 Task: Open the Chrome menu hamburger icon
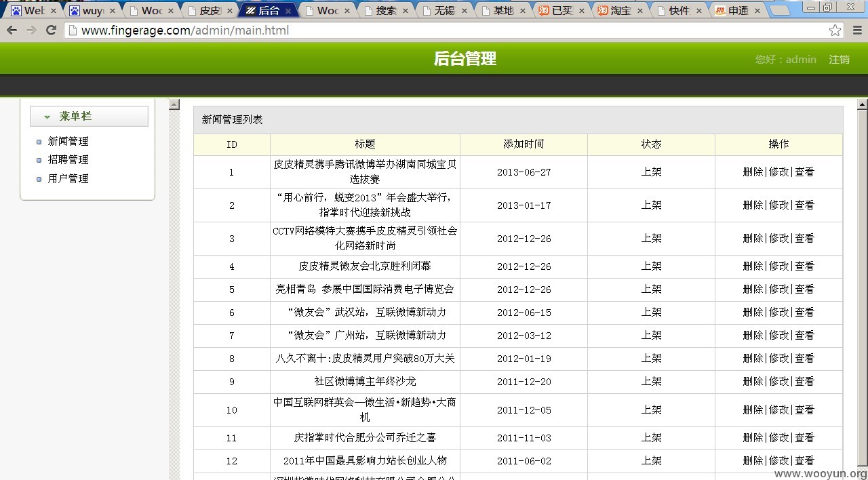pos(857,31)
